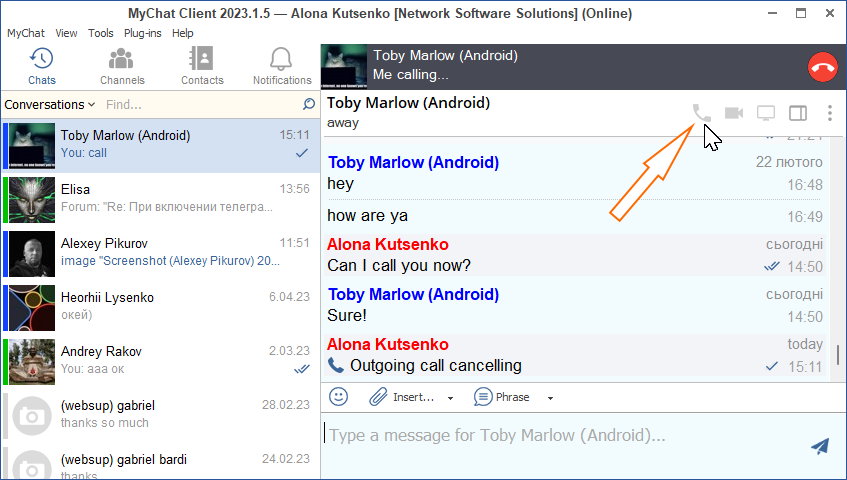Select the Elisa conversation

pyautogui.click(x=161, y=200)
